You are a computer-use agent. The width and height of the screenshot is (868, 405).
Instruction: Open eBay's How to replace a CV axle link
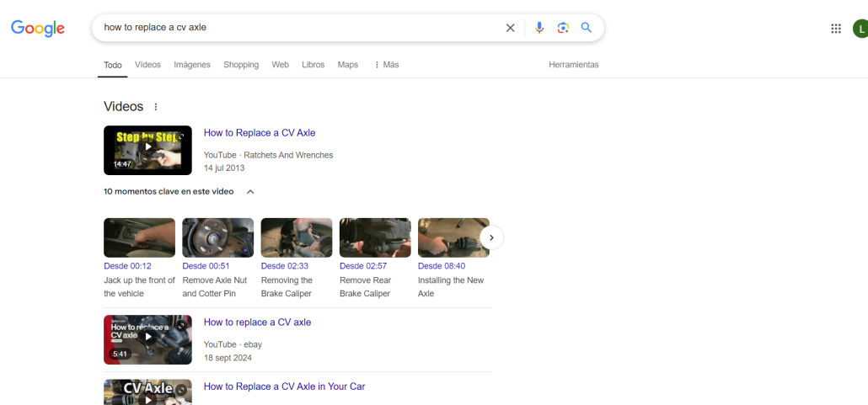(x=257, y=322)
